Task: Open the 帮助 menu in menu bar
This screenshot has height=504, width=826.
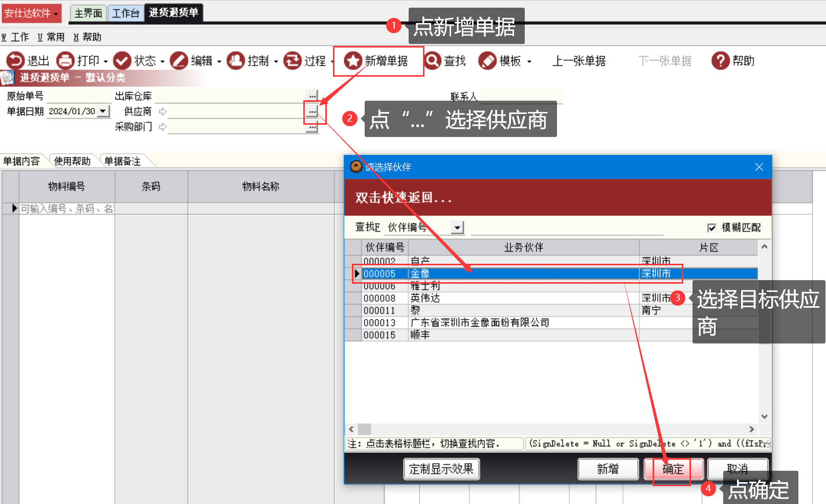Action: [87, 37]
